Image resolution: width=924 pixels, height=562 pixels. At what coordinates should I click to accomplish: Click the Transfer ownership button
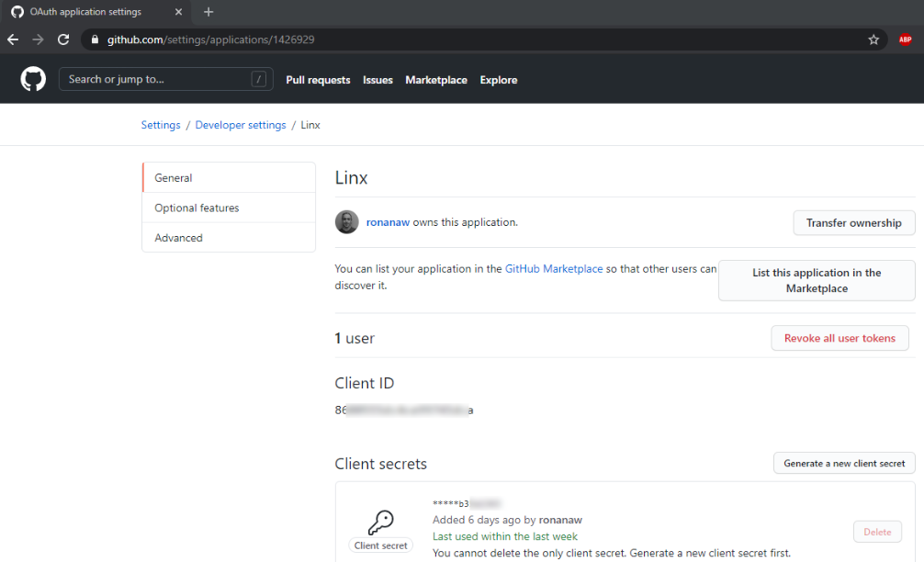[x=853, y=223]
